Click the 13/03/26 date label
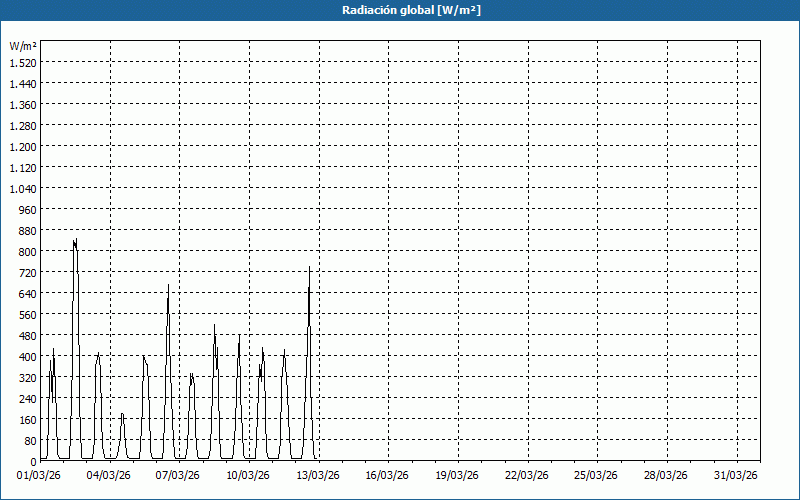Viewport: 800px width, 500px height. point(319,475)
